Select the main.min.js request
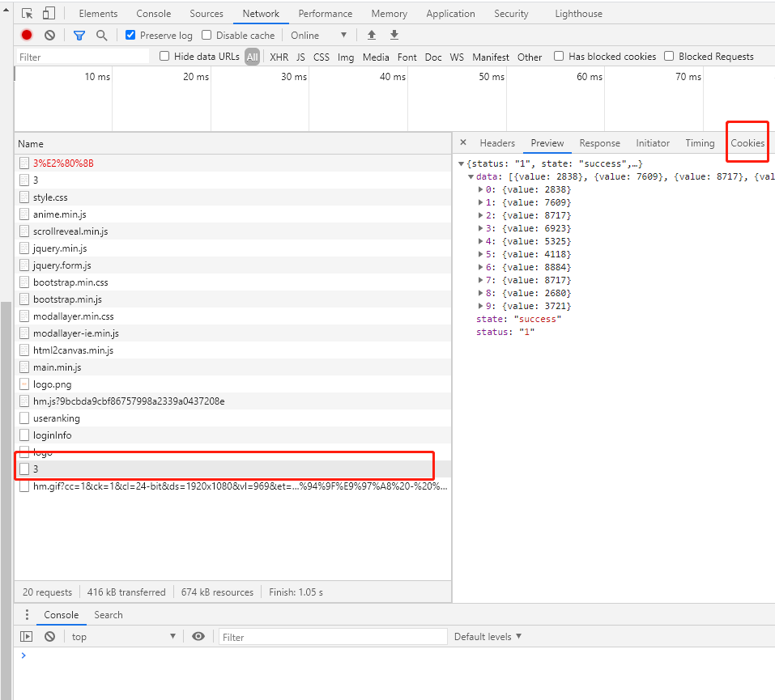Image resolution: width=775 pixels, height=700 pixels. [x=57, y=367]
